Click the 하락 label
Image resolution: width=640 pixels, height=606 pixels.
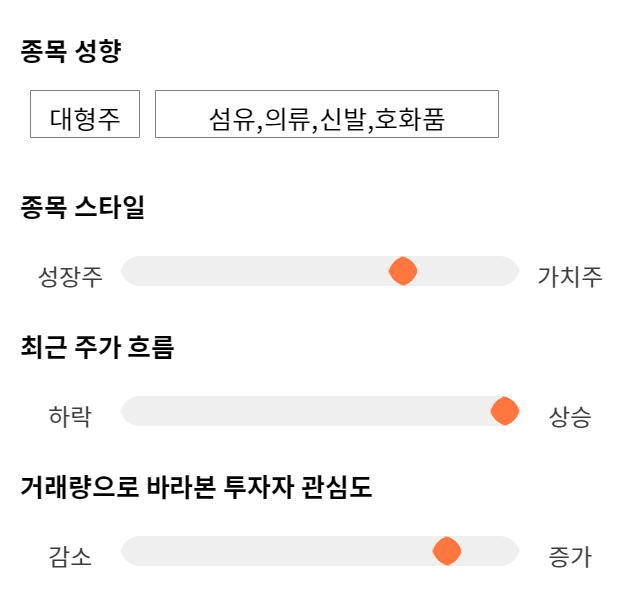click(x=70, y=417)
